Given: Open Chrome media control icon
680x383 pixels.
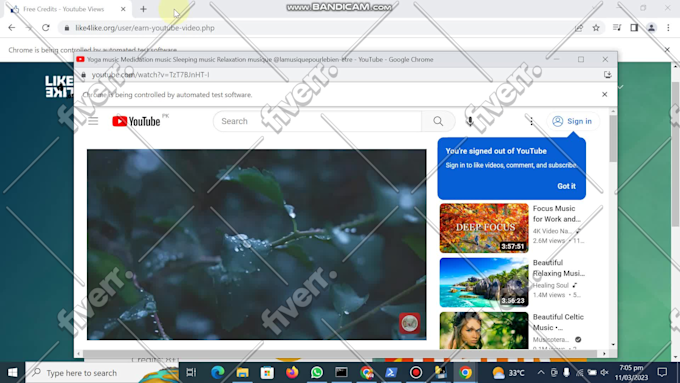Looking at the screenshot, I should point(617,28).
